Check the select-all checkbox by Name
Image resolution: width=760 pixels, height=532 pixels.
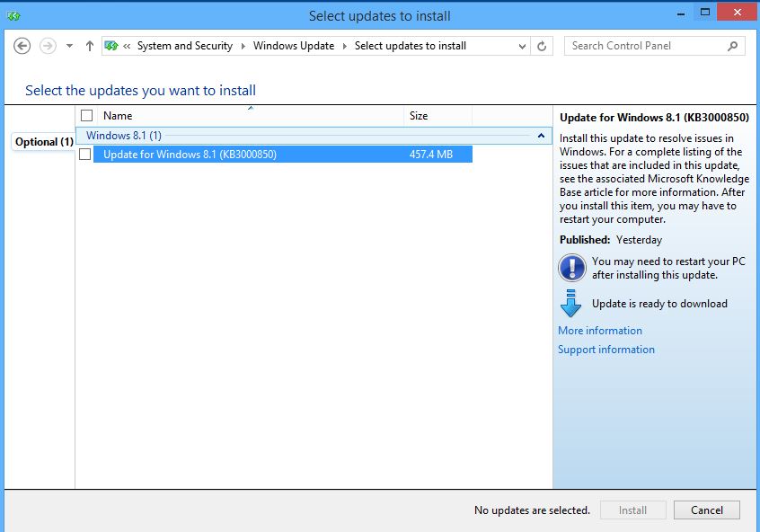87,115
